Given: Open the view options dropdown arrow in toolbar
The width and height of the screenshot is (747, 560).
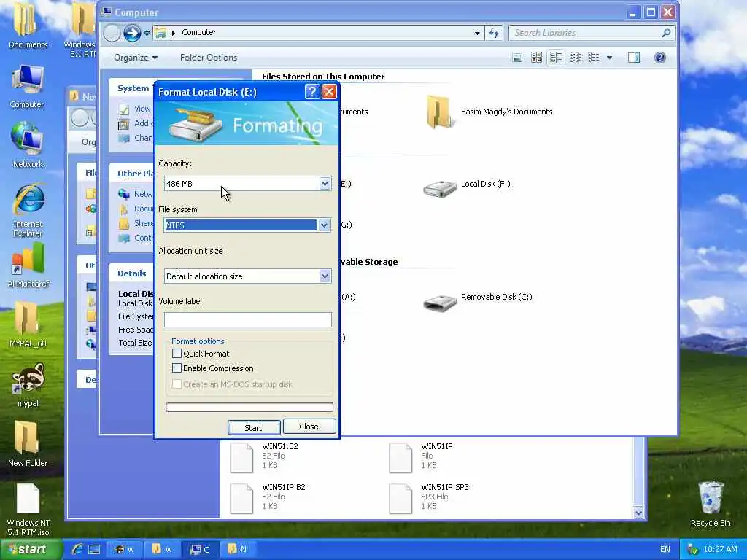Looking at the screenshot, I should [609, 58].
